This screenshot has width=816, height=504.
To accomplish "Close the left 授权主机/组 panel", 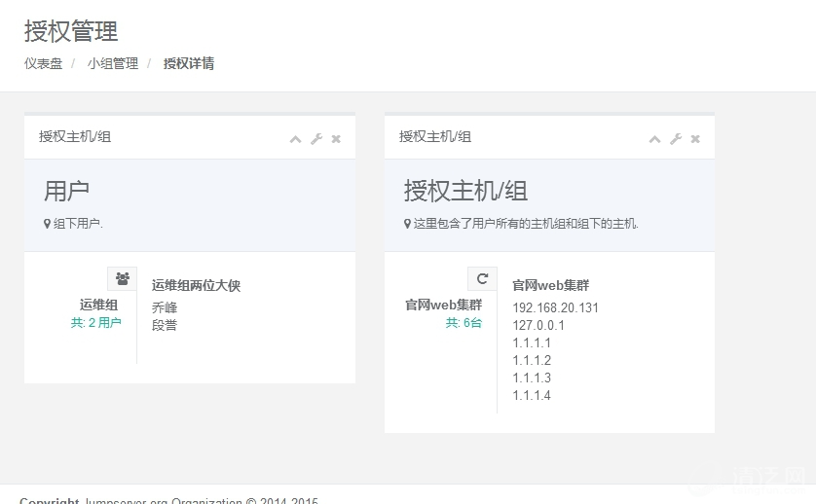I will [x=336, y=139].
